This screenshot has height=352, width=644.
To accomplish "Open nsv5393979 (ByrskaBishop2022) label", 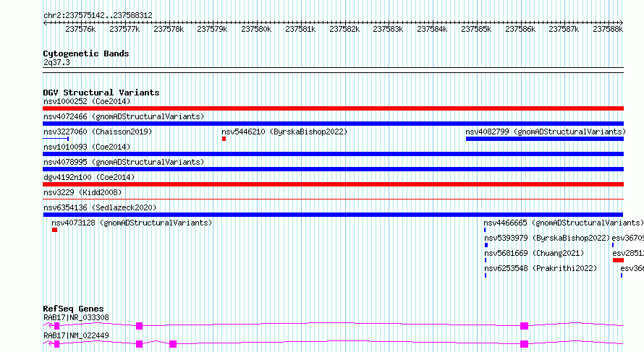I will pos(547,238).
